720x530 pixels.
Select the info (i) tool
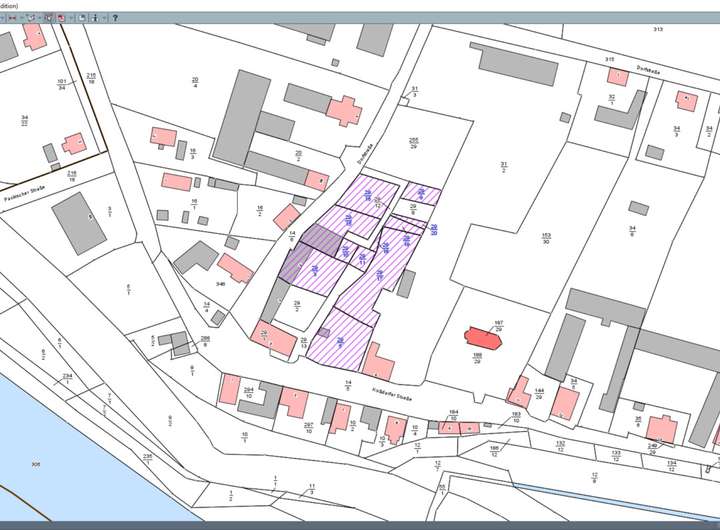point(95,18)
